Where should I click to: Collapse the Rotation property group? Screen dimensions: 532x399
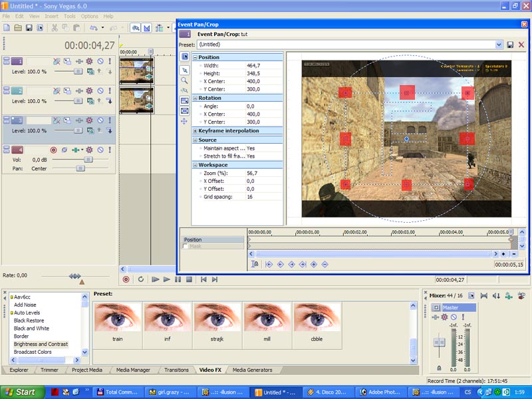[195, 98]
